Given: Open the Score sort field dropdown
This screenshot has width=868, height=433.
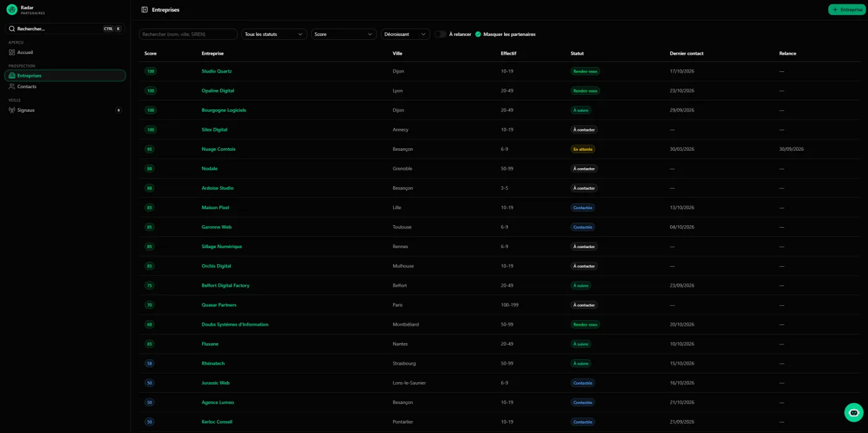Looking at the screenshot, I should [x=344, y=34].
